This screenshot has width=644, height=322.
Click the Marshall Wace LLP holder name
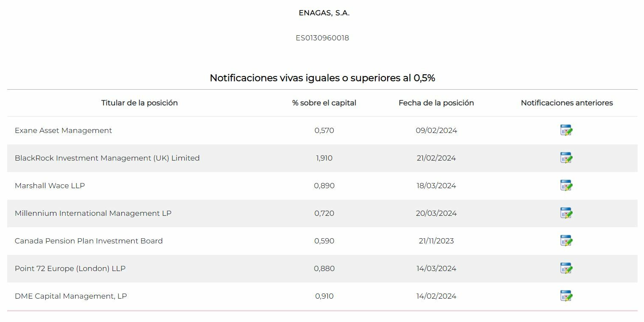(x=50, y=186)
